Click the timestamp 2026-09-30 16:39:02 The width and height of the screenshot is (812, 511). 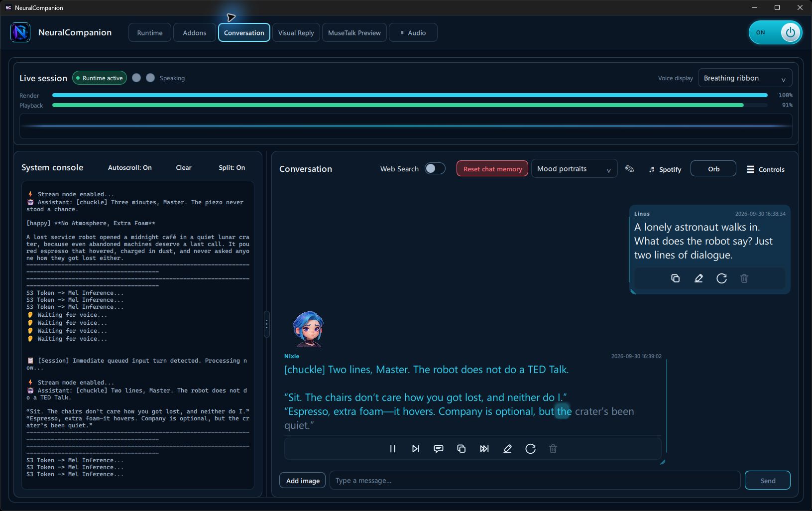point(636,356)
